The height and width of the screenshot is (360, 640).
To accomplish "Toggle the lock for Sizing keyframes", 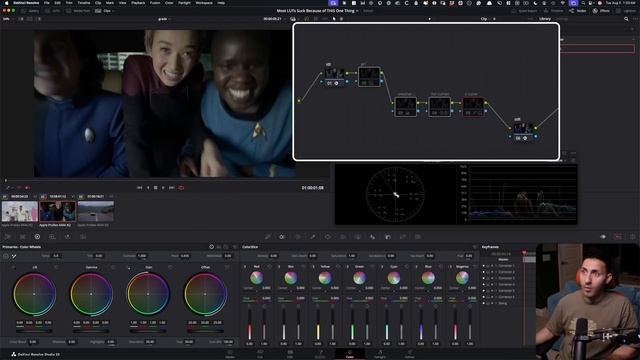I will (488, 303).
